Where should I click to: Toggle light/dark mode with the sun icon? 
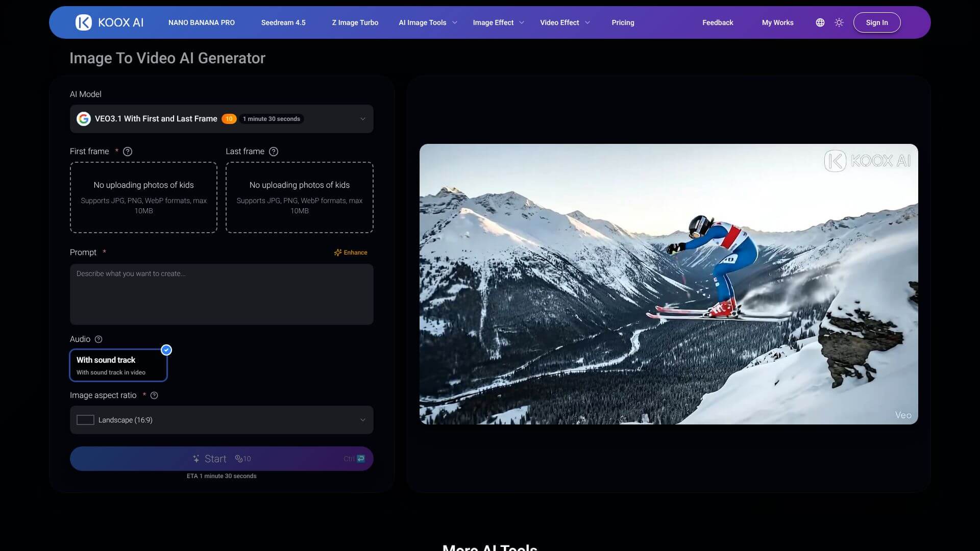click(839, 22)
